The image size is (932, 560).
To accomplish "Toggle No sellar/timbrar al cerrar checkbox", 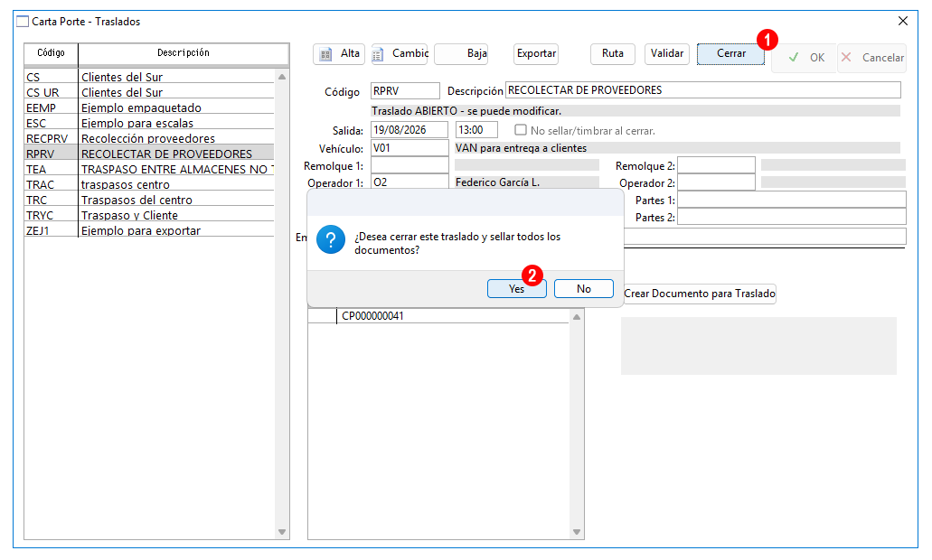I will click(521, 130).
